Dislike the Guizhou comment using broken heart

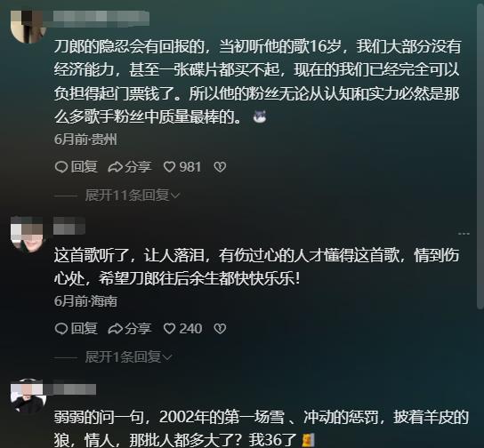[x=220, y=167]
